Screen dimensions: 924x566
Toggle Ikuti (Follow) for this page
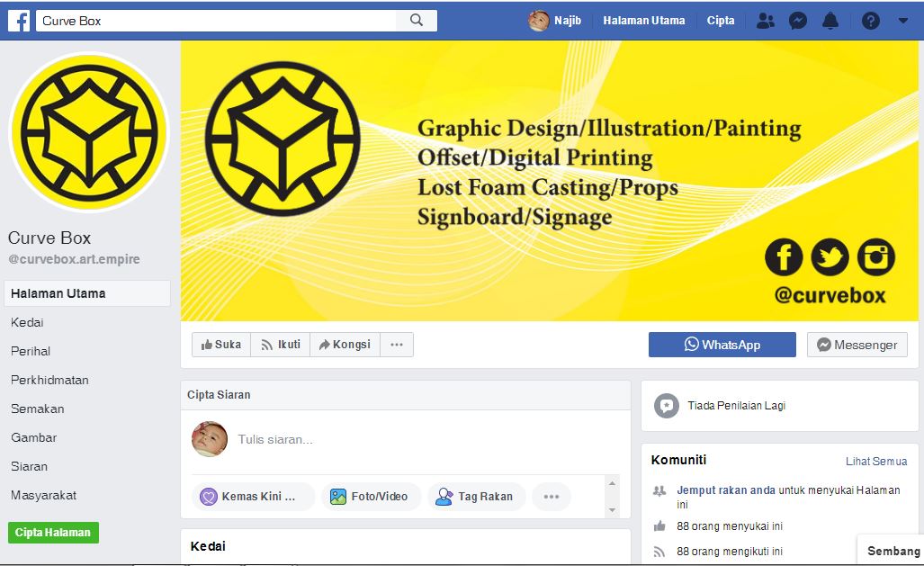tap(281, 345)
